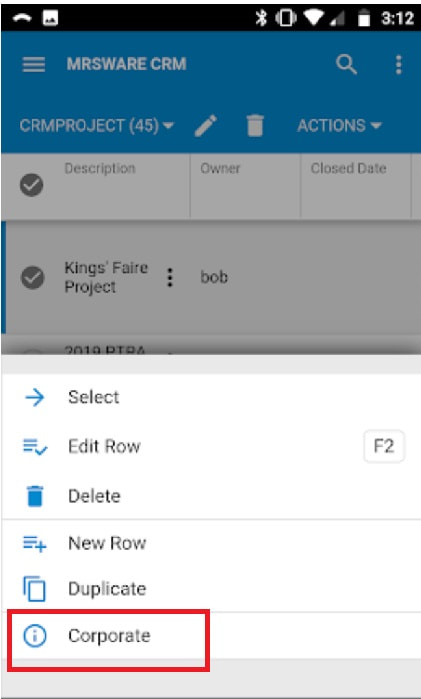
Task: Open the top-right overflow menu
Action: (399, 65)
